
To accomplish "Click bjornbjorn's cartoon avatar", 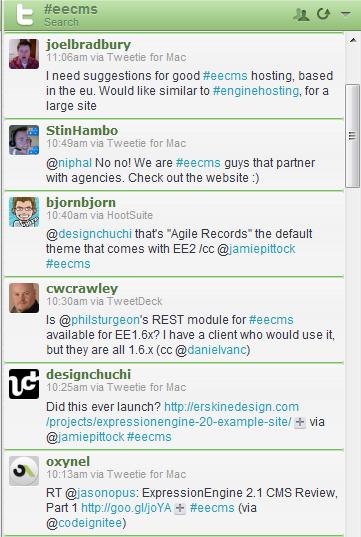I will [24, 212].
